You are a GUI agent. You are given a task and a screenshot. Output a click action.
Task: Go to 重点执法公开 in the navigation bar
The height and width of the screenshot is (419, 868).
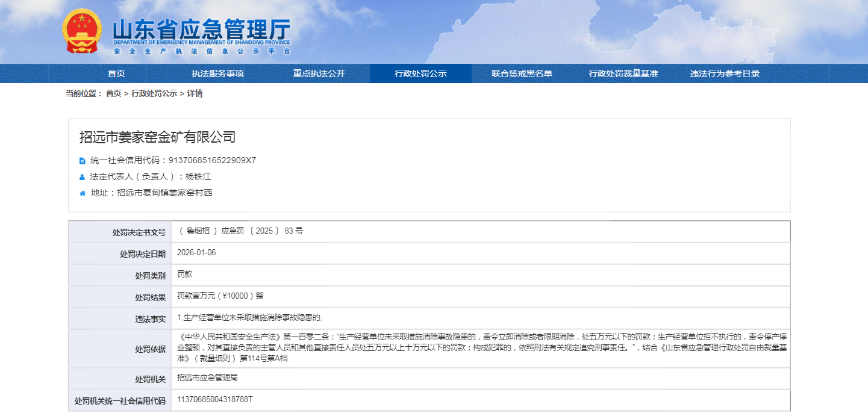(319, 73)
